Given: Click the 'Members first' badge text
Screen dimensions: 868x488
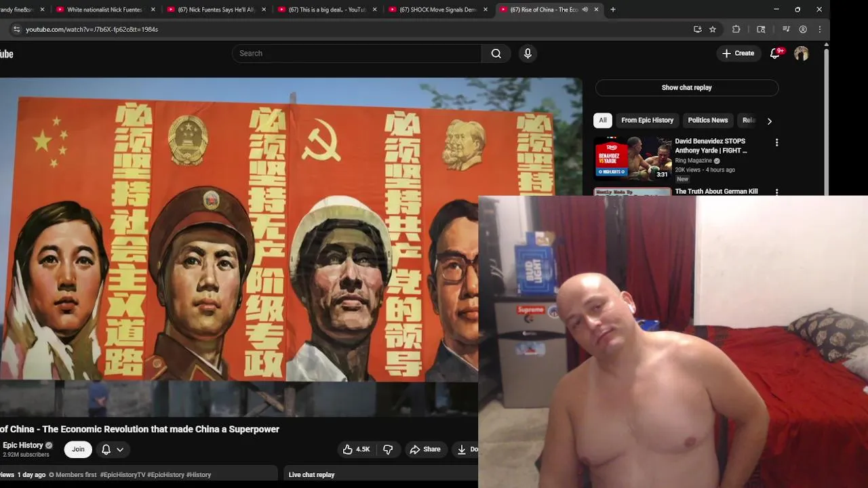Looking at the screenshot, I should pos(76,475).
